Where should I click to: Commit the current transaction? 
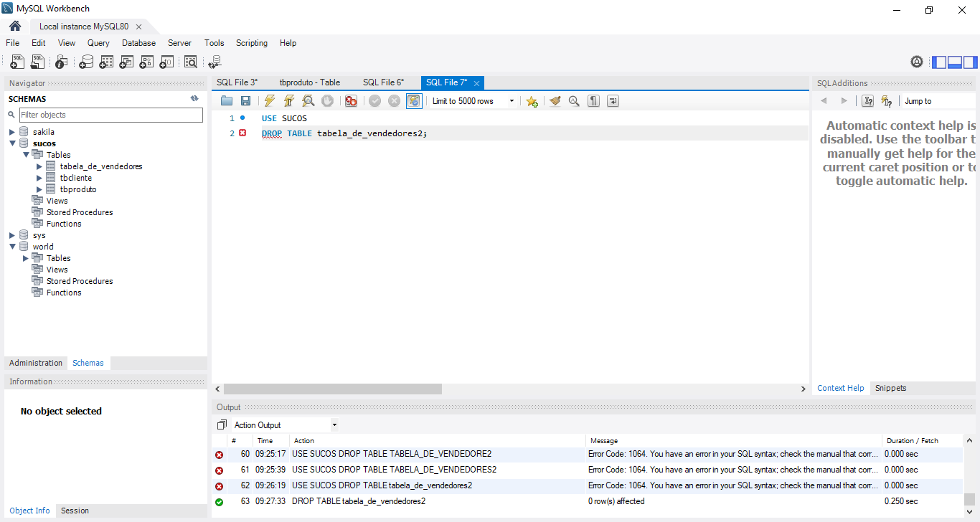(x=375, y=101)
